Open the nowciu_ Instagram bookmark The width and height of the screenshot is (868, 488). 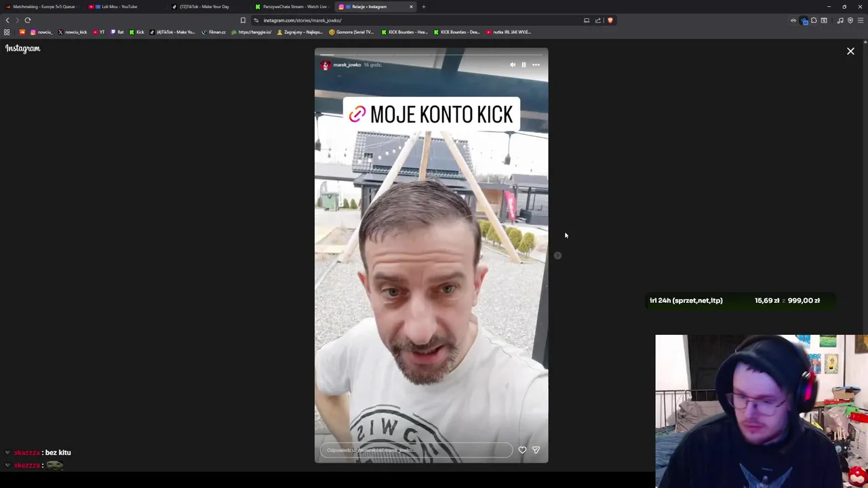point(41,32)
